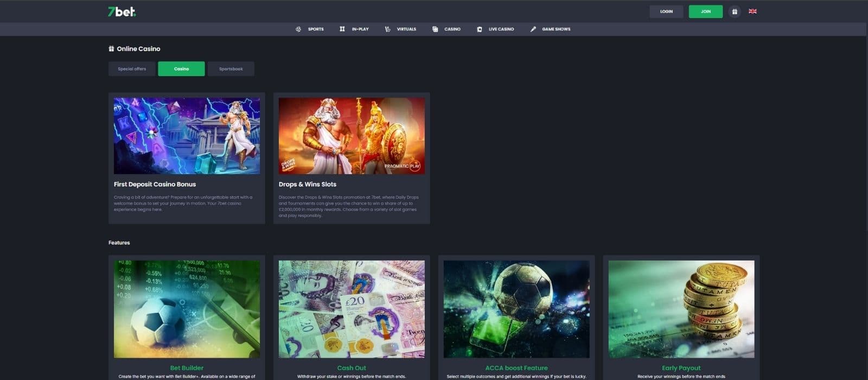
Task: Select the Sportsbook tab
Action: coord(231,69)
